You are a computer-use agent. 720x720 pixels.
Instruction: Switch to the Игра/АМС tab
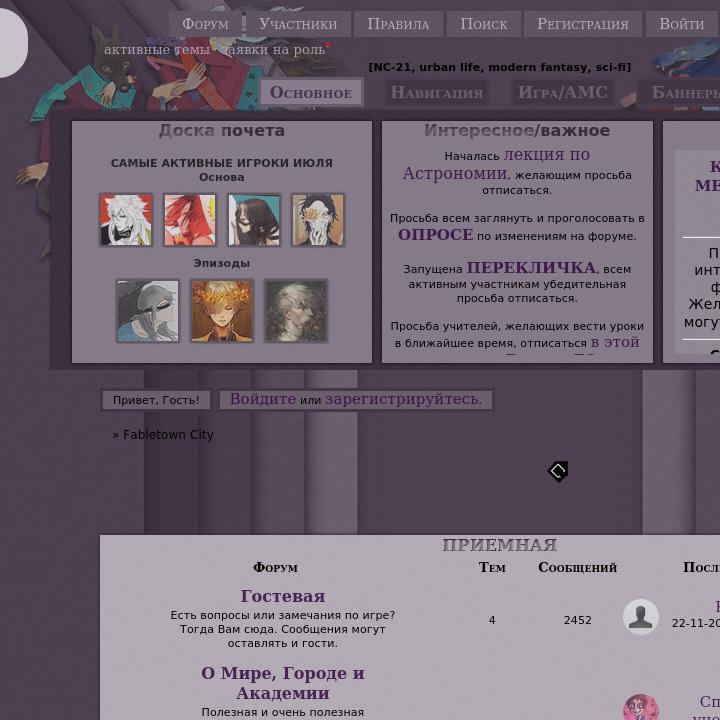click(562, 92)
